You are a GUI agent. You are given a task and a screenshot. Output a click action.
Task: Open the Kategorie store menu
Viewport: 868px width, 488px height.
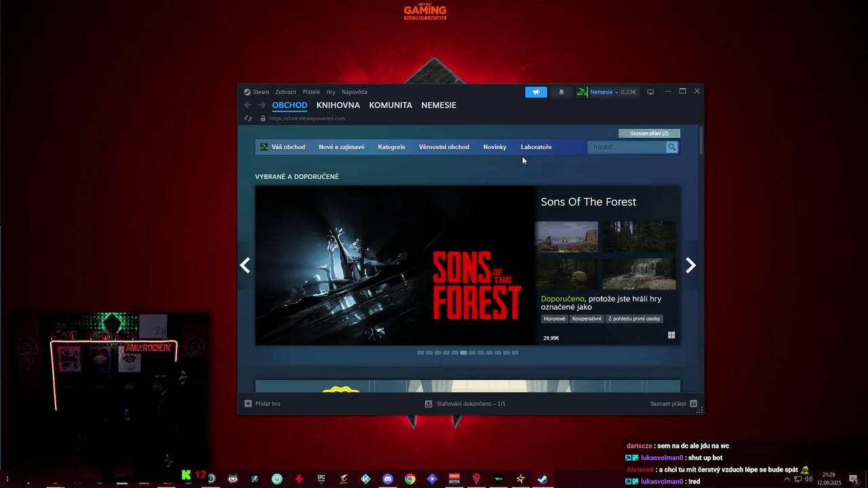coord(392,147)
